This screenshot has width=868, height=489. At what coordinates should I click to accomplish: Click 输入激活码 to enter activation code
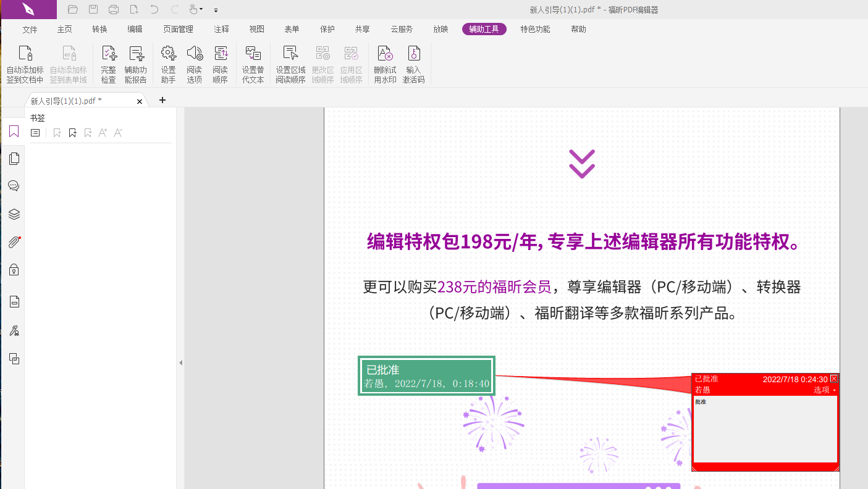tap(413, 62)
